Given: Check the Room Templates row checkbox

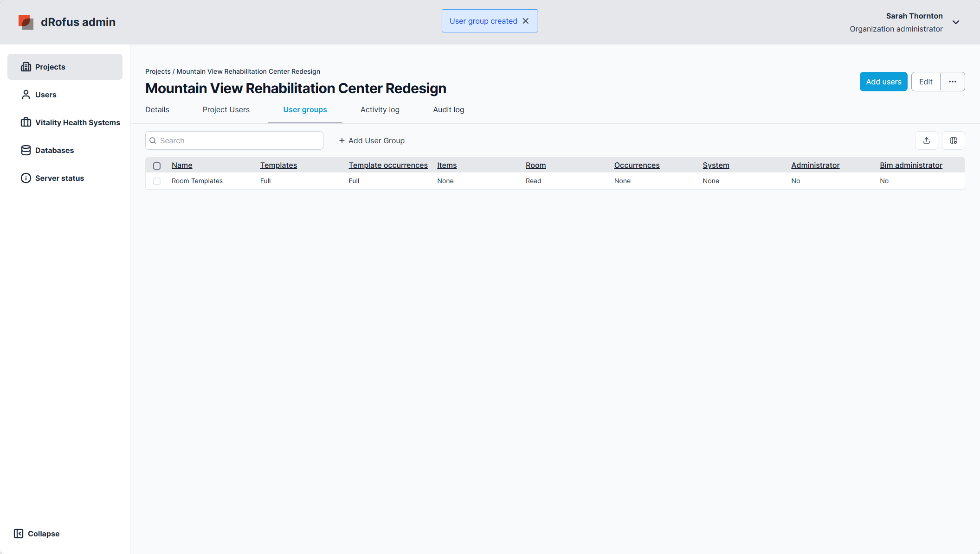Looking at the screenshot, I should click(157, 181).
